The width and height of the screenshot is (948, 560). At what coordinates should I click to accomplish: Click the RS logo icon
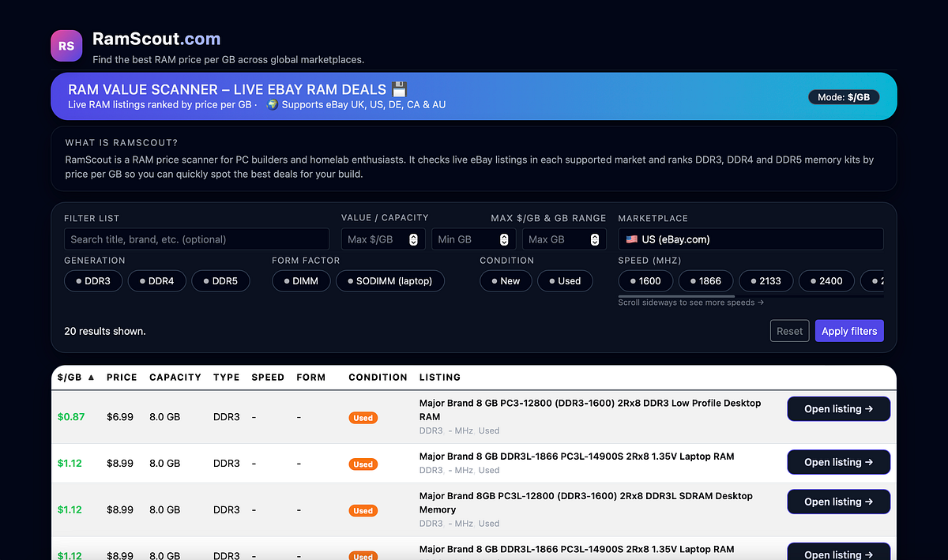click(x=66, y=46)
